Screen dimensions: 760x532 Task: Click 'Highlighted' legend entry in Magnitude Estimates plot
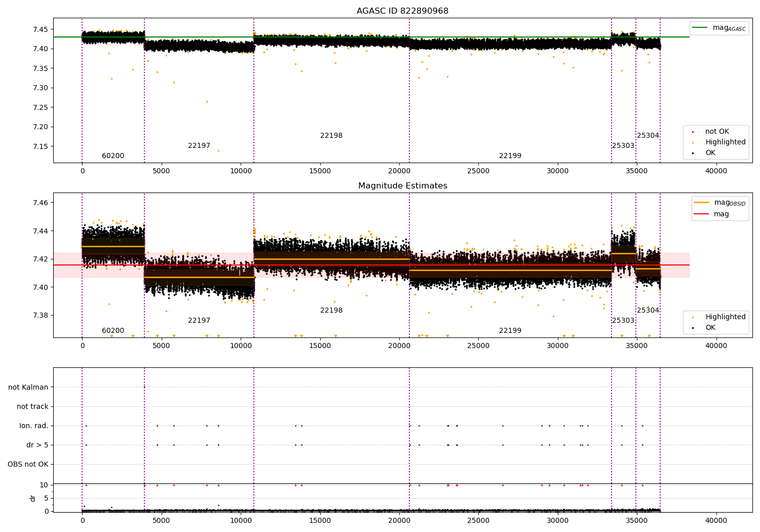[x=718, y=317]
